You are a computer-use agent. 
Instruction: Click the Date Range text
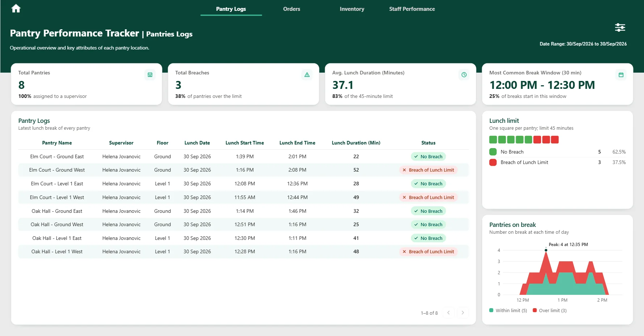[x=583, y=44]
